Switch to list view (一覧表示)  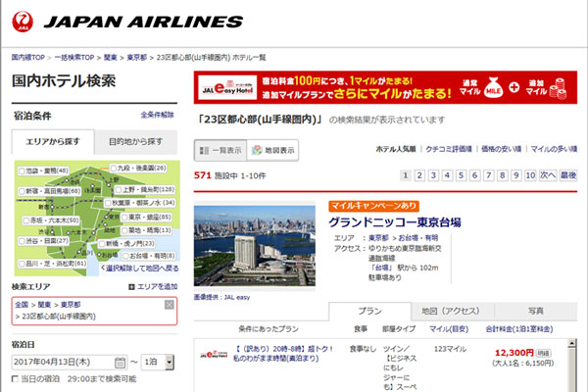click(x=220, y=150)
